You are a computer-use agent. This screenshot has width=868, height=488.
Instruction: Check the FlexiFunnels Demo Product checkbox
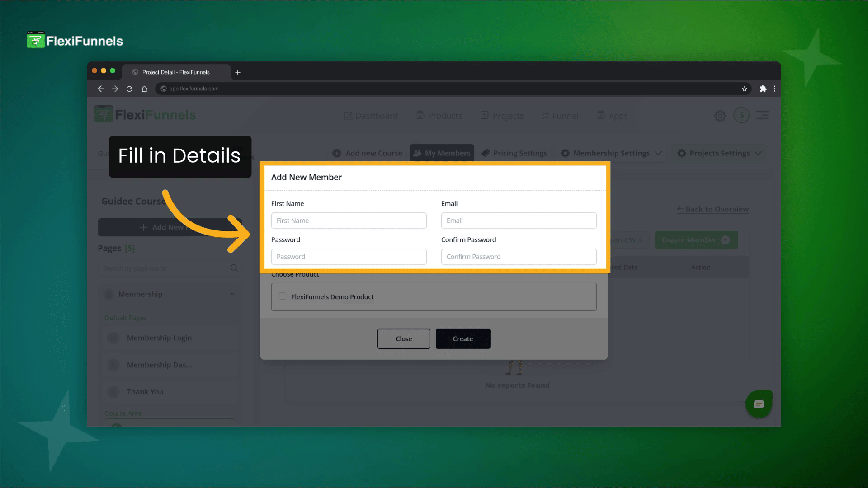point(283,296)
